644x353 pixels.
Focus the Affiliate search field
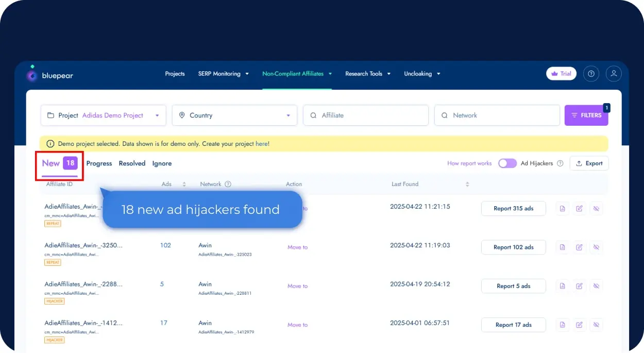click(366, 115)
